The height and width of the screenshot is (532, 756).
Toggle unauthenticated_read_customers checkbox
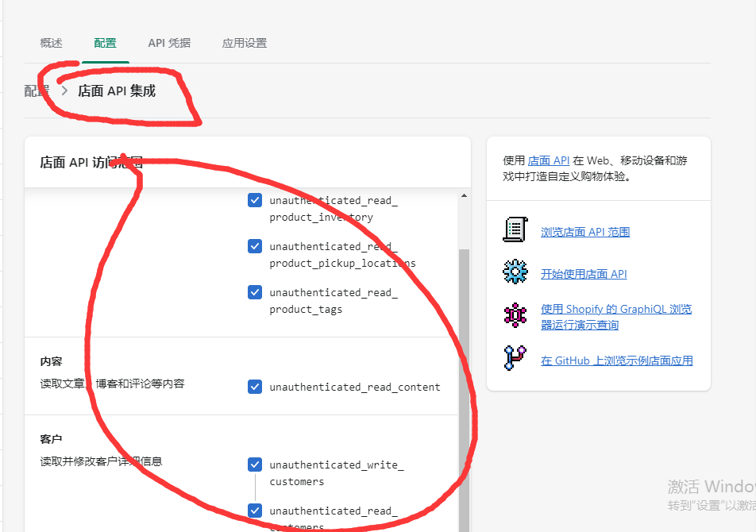(x=255, y=511)
